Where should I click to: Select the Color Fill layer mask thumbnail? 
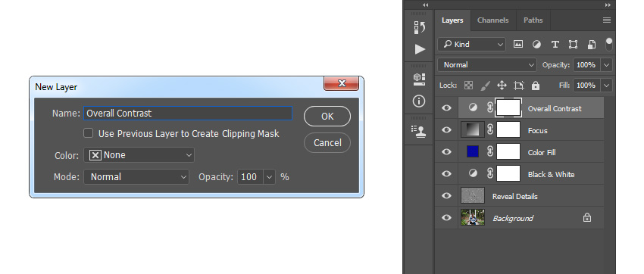pos(508,152)
